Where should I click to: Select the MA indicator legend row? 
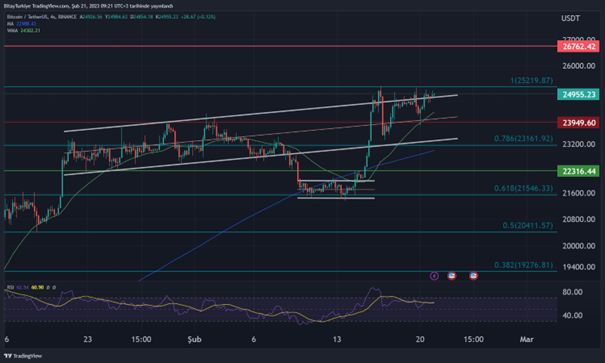tap(22, 24)
